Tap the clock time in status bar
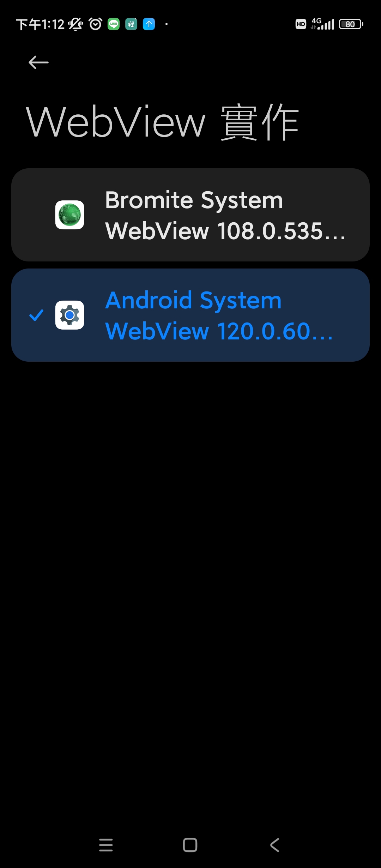The height and width of the screenshot is (868, 381). pyautogui.click(x=40, y=24)
